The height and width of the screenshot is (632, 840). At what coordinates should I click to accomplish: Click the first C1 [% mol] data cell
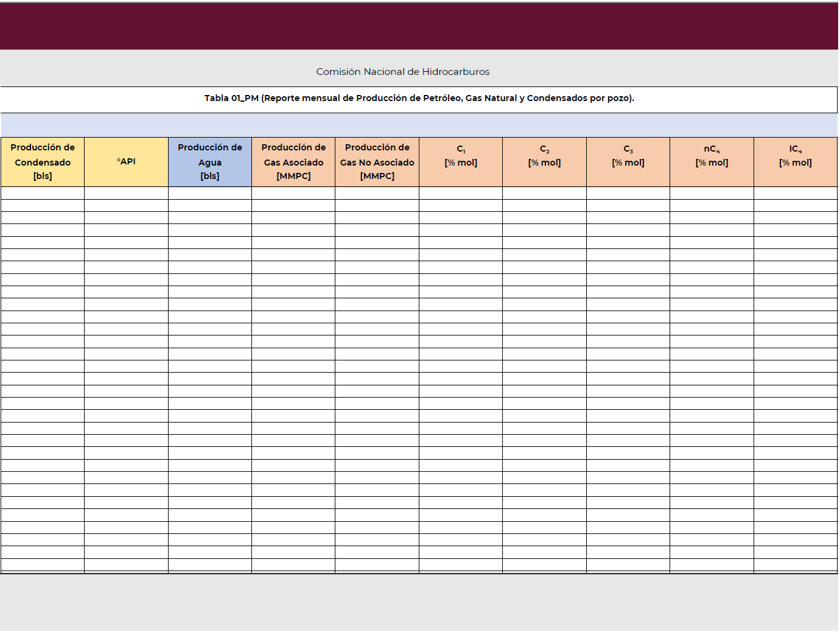(x=461, y=192)
